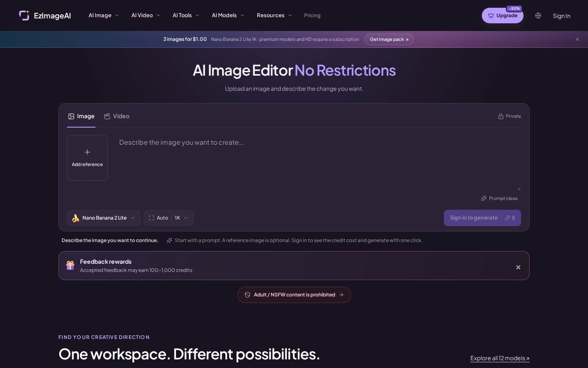588x368 pixels.
Task: Expand the AI Models menu
Action: (x=228, y=16)
